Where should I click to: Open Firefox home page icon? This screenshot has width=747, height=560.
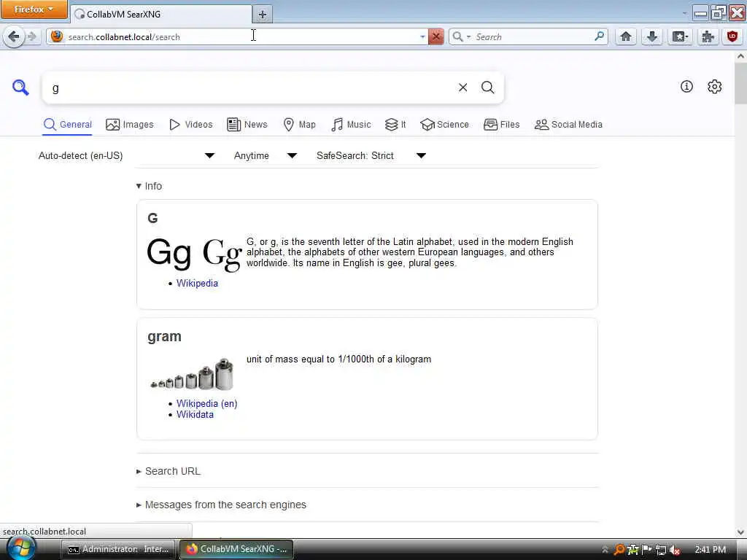click(x=626, y=36)
